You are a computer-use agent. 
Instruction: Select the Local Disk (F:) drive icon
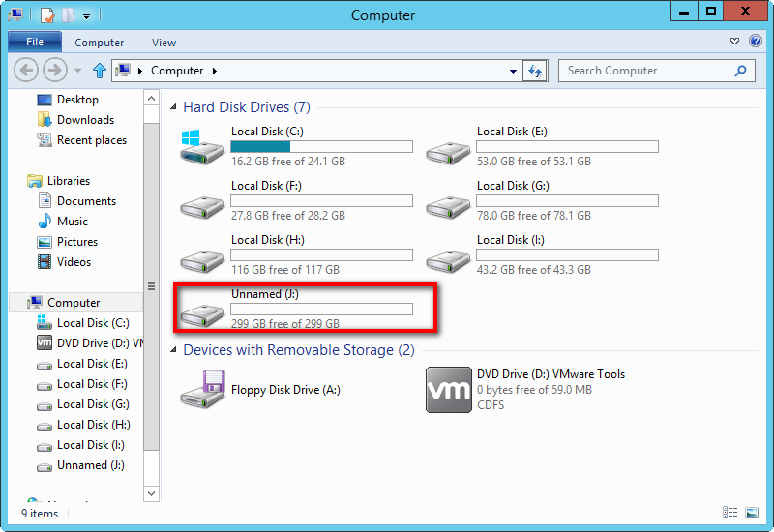202,206
